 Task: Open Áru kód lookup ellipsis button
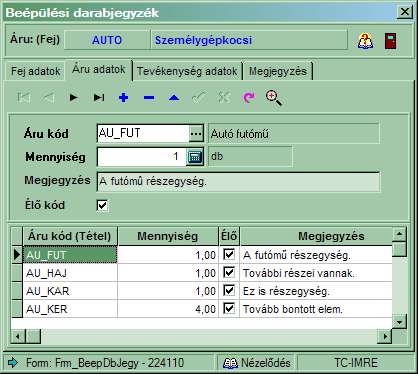coord(196,134)
